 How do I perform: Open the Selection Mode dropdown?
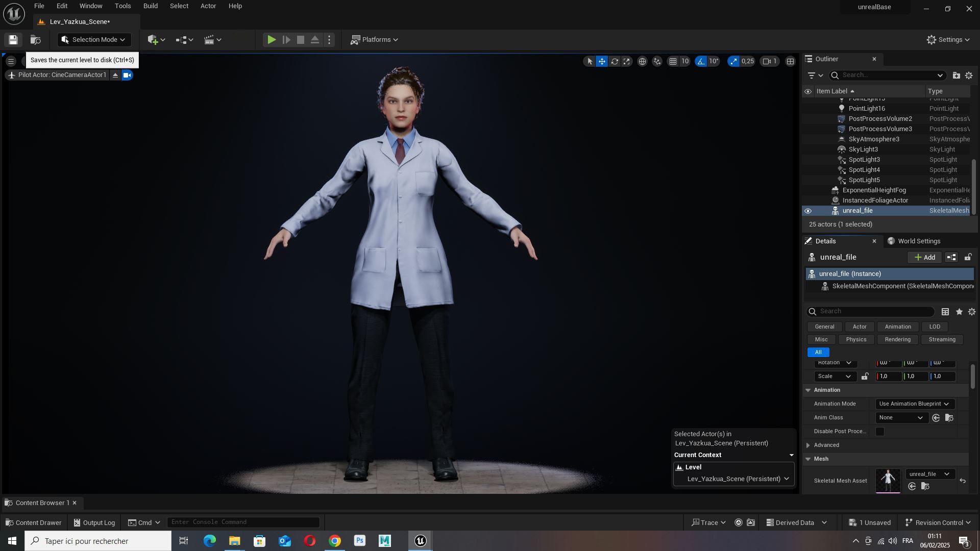[94, 40]
